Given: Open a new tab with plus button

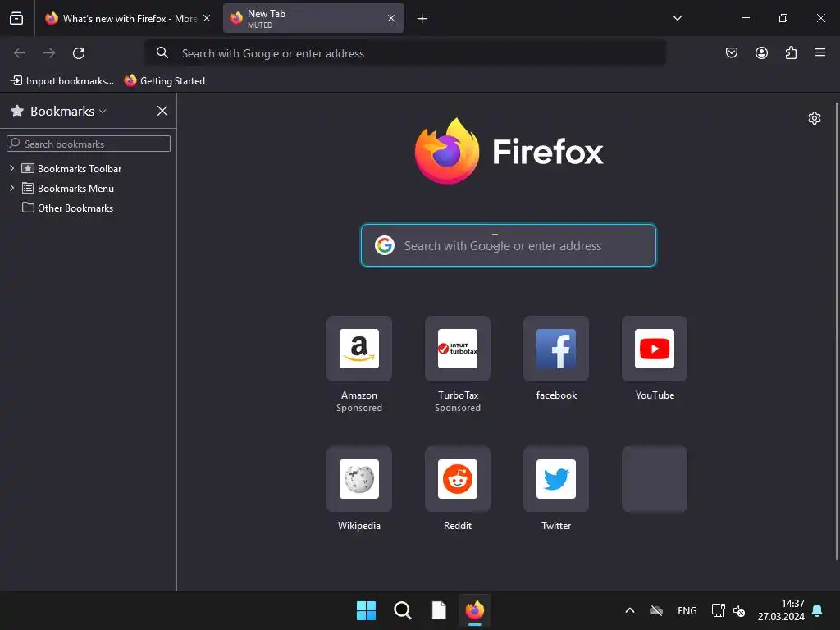Looking at the screenshot, I should pos(422,19).
